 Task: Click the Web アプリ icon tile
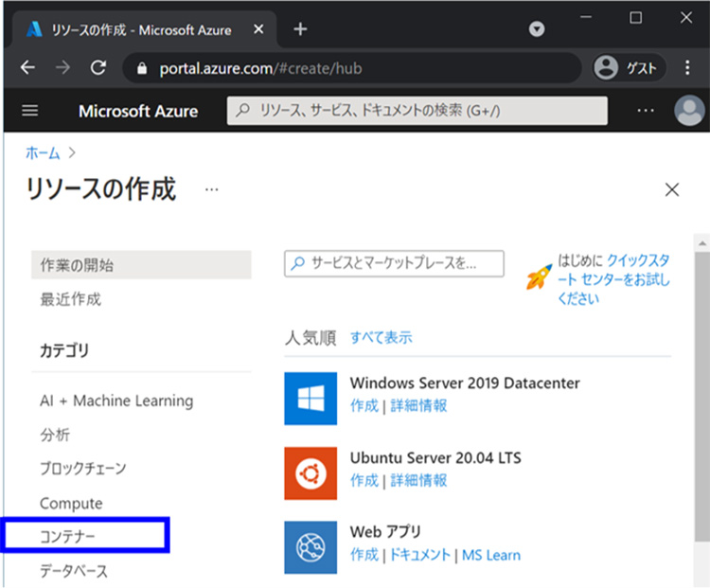tap(311, 547)
